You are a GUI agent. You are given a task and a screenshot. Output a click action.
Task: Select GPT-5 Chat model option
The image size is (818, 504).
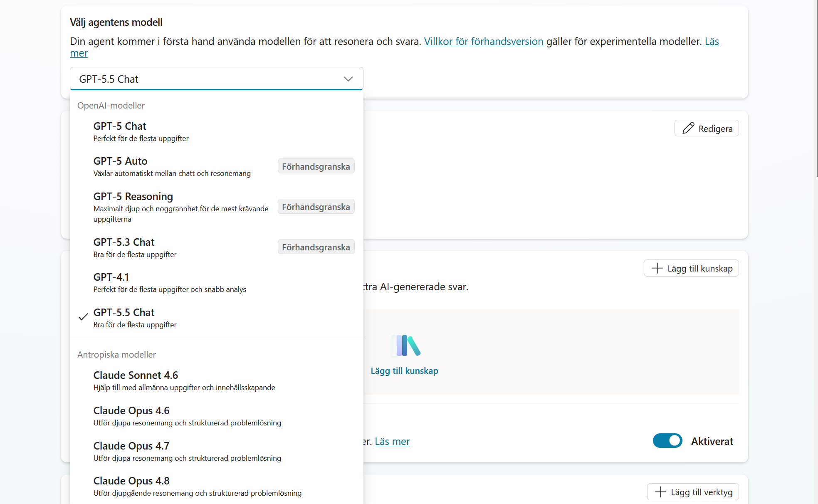pos(216,132)
